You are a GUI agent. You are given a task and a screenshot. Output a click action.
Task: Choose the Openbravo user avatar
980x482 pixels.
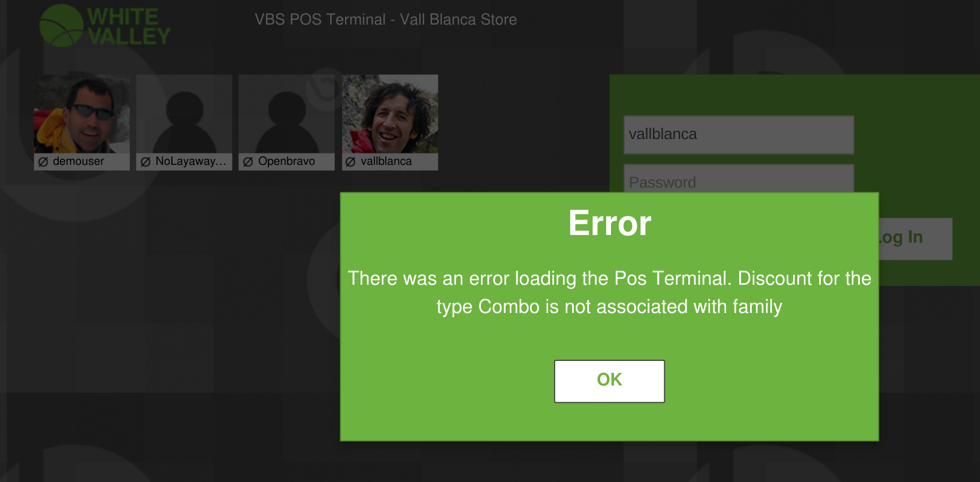pos(286,114)
